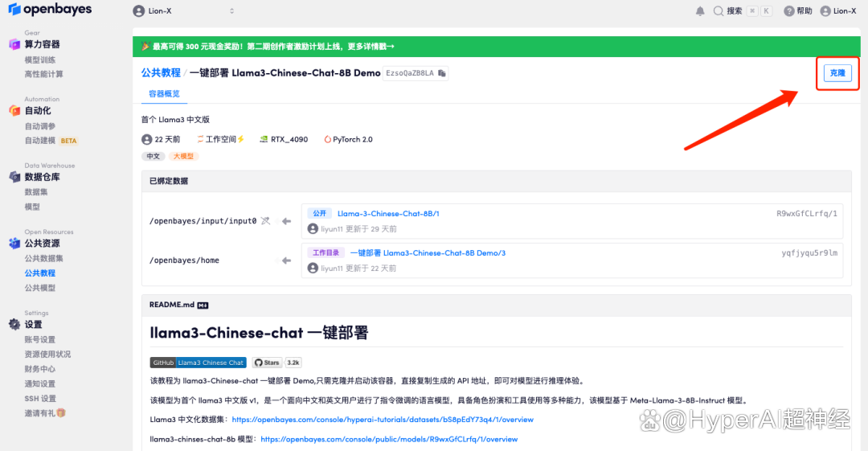Click the 公共资源 section icon
Image resolution: width=868 pixels, height=451 pixels.
[x=14, y=244]
